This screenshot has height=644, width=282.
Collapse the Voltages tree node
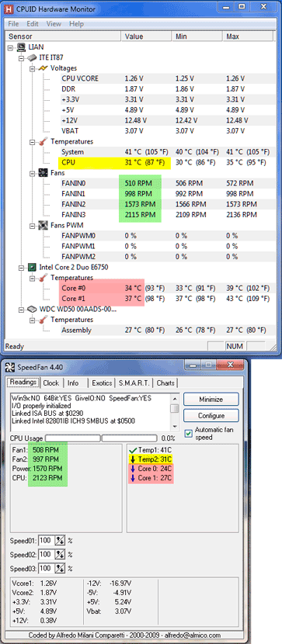coord(33,68)
